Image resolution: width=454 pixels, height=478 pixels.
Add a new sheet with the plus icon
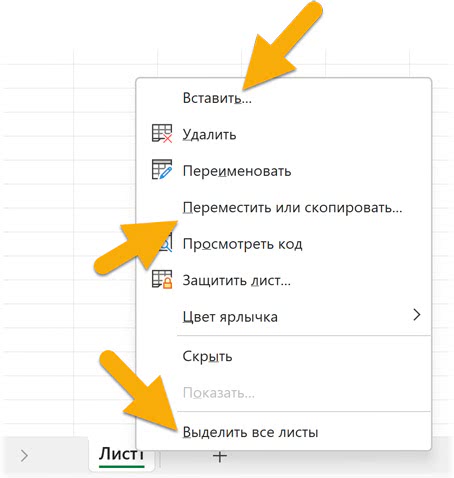[220, 456]
